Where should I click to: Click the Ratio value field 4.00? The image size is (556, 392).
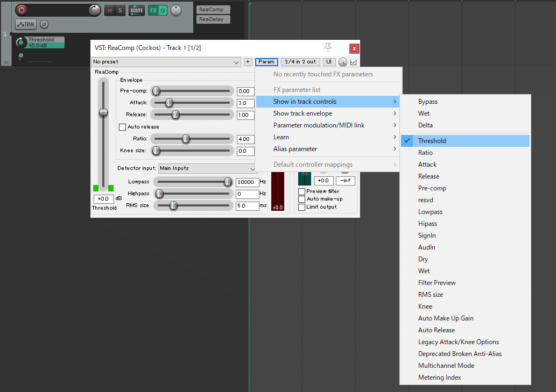point(245,139)
